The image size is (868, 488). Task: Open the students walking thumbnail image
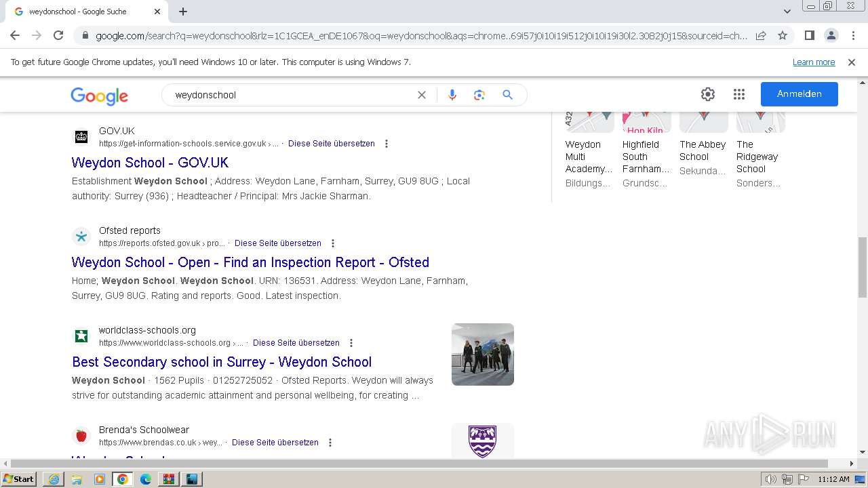pos(483,354)
